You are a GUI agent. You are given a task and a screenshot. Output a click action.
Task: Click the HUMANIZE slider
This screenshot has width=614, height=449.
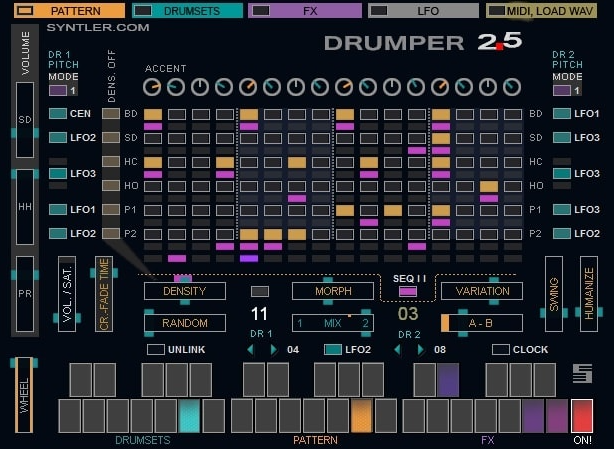coord(589,294)
